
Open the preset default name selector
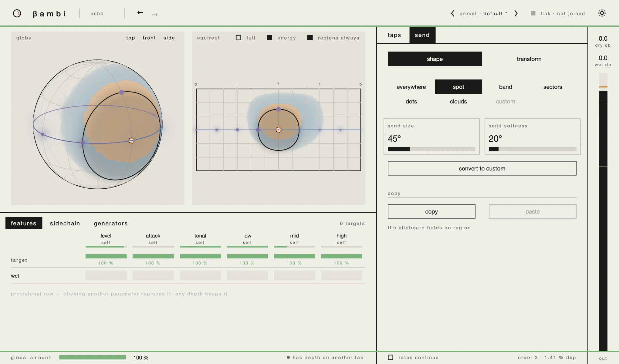pyautogui.click(x=495, y=14)
